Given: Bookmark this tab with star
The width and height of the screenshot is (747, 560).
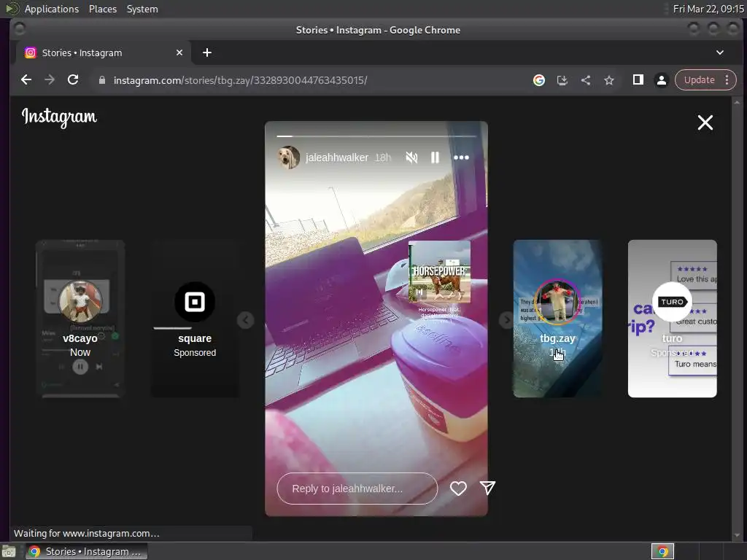Looking at the screenshot, I should (609, 80).
